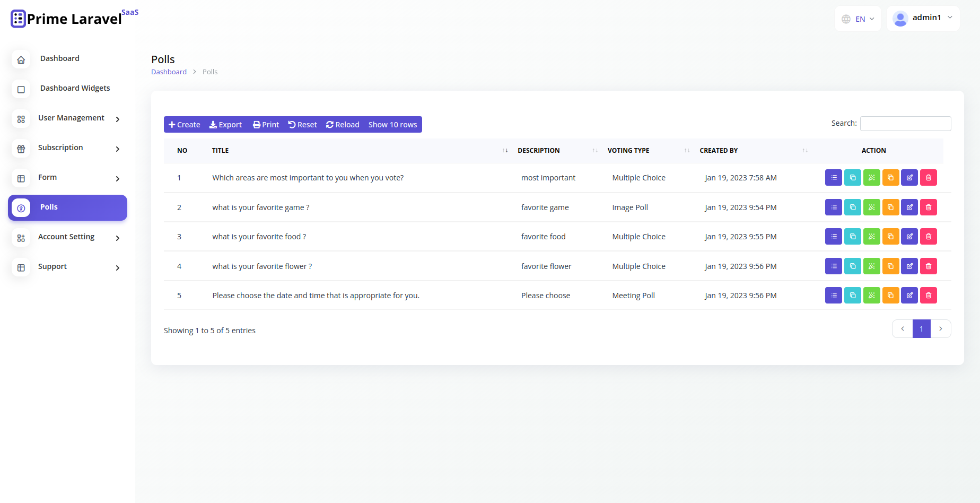Follow the Dashboard breadcrumb link
The image size is (980, 503).
[x=169, y=72]
